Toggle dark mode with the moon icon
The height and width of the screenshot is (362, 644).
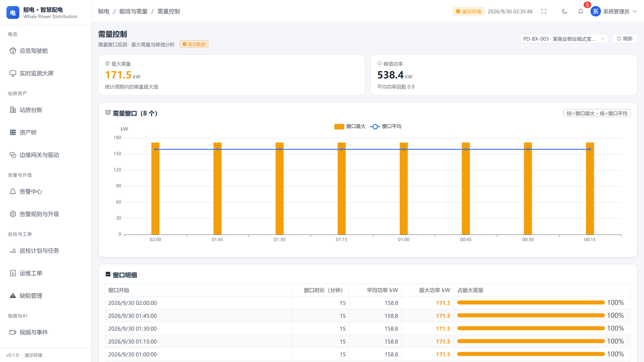pyautogui.click(x=565, y=11)
